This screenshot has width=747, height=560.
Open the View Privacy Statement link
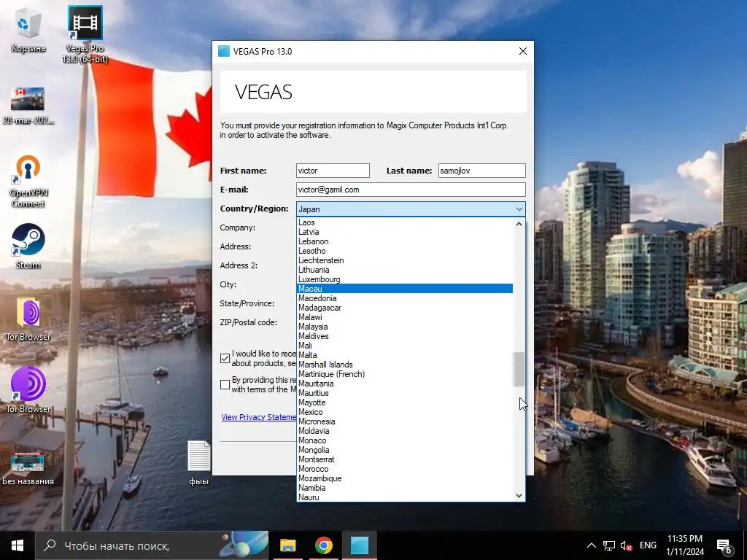click(259, 417)
